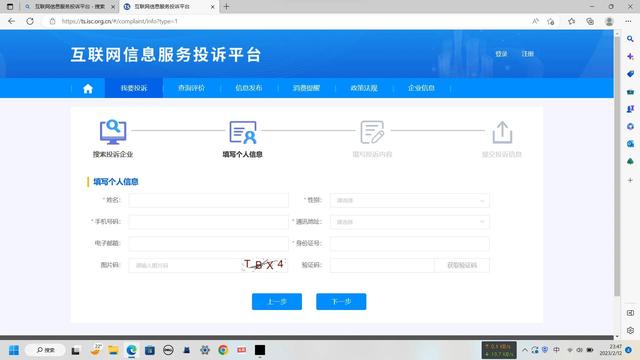Open the sparkle Discover icon in sidebar
The width and height of the screenshot is (640, 360).
630,56
